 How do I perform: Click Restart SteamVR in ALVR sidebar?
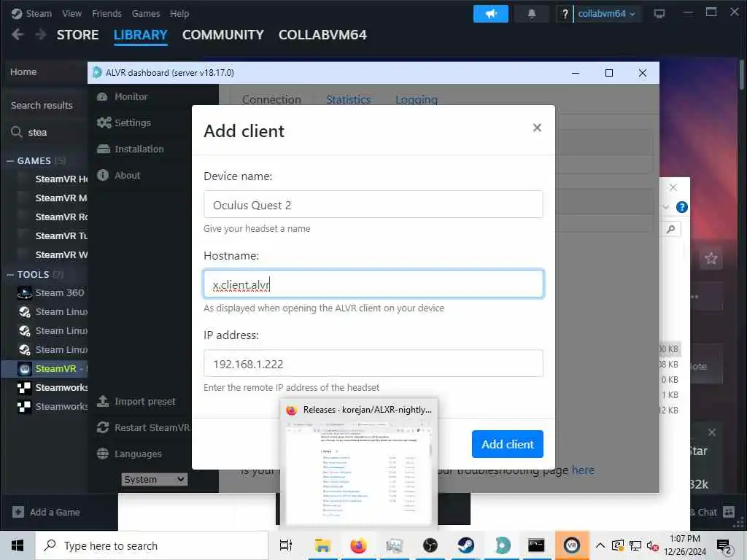143,427
